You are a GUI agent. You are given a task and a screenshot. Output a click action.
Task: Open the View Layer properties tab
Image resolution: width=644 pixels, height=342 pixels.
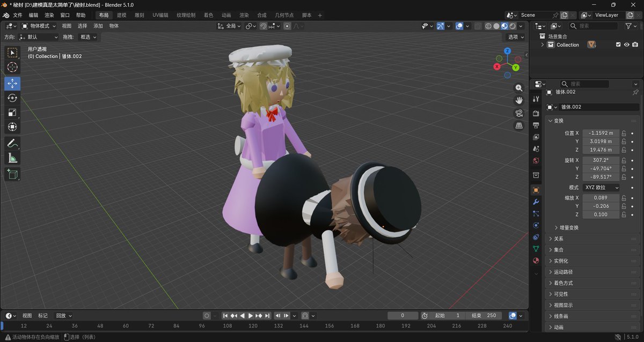point(536,137)
